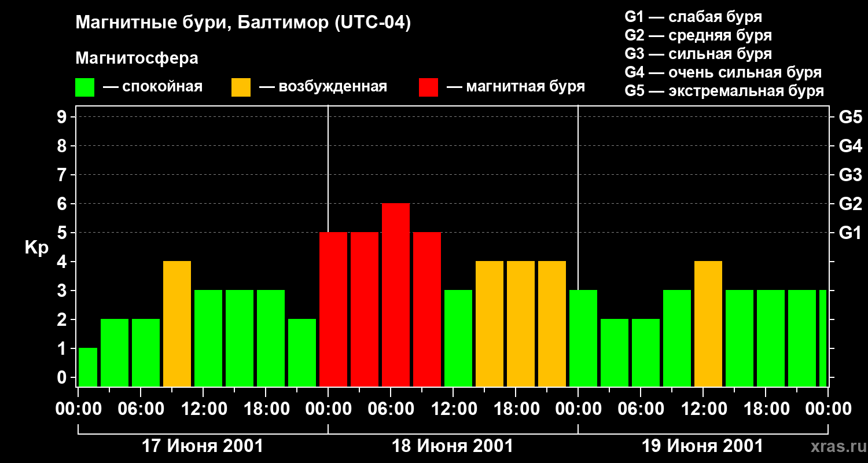Screen dimensions: 868x463
Task: Click the green 'спокойная' legend swatch
Action: [84, 87]
